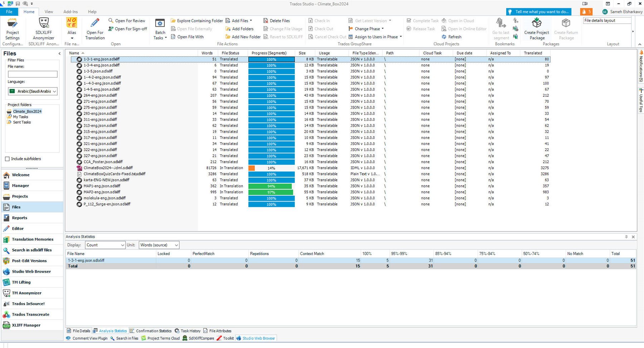Create Project Package
The width and height of the screenshot is (644, 348).
click(536, 29)
